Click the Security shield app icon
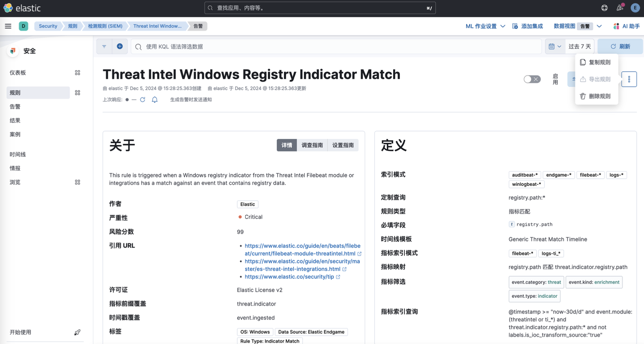The image size is (644, 344). [13, 51]
